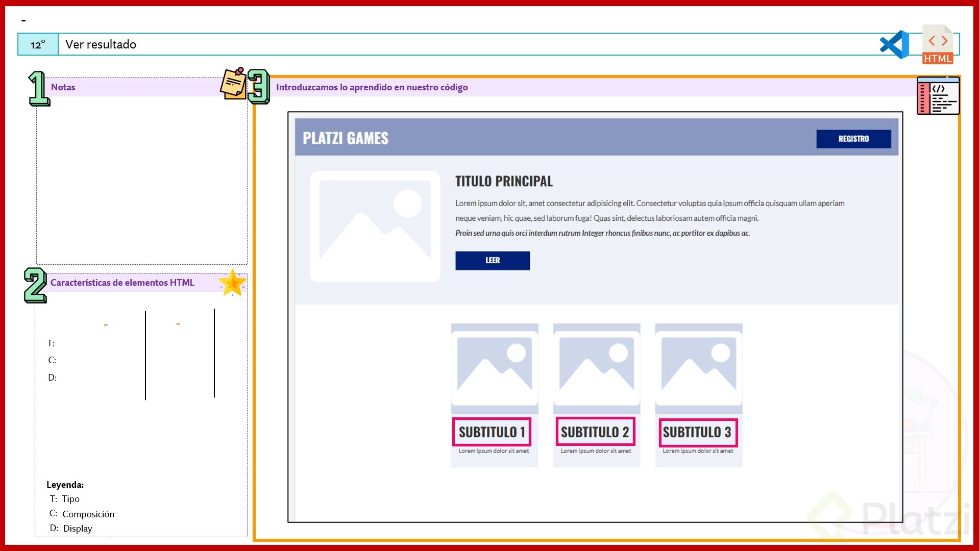
Task: Select the SUBTITULO 3 heading
Action: point(698,433)
